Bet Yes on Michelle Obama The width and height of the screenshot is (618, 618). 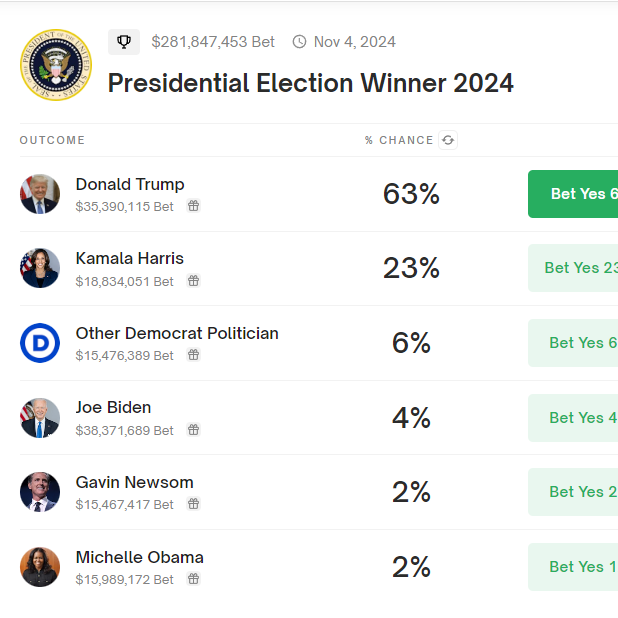point(573,567)
